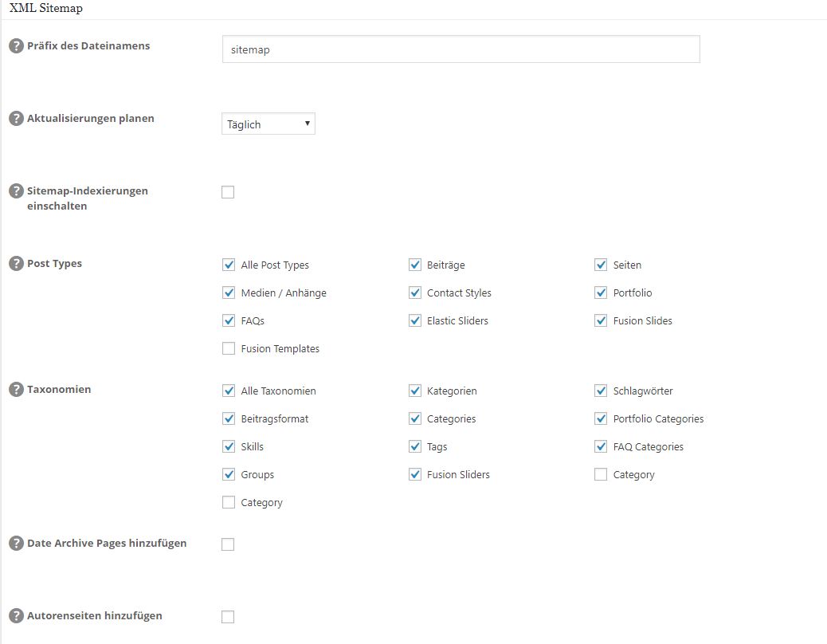827x644 pixels.
Task: Click the Taxonomien help question mark
Action: (x=16, y=390)
